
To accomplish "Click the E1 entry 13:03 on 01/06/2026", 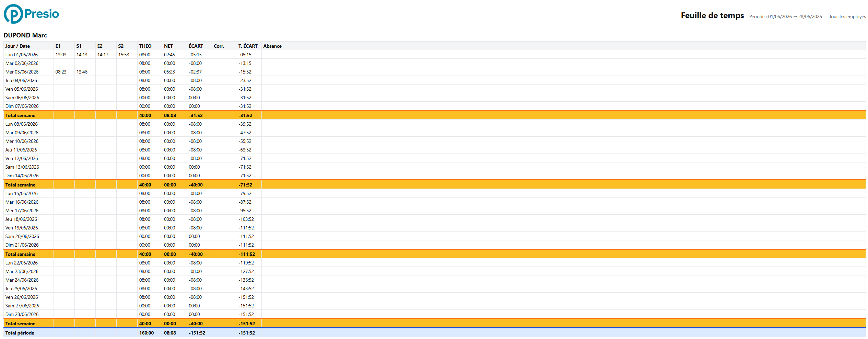I will [61, 55].
